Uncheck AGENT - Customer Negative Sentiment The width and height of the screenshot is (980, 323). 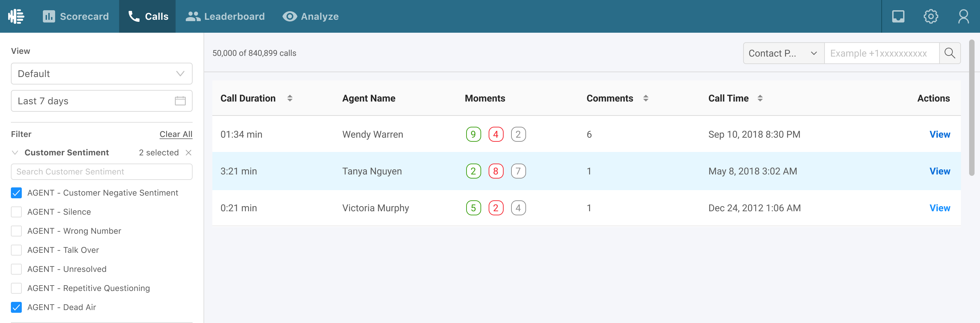(16, 193)
